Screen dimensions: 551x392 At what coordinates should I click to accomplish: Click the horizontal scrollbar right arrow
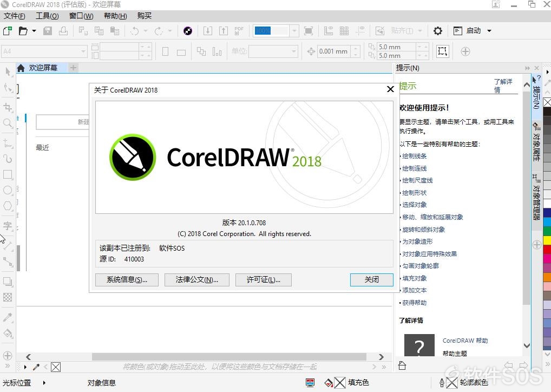pyautogui.click(x=381, y=357)
